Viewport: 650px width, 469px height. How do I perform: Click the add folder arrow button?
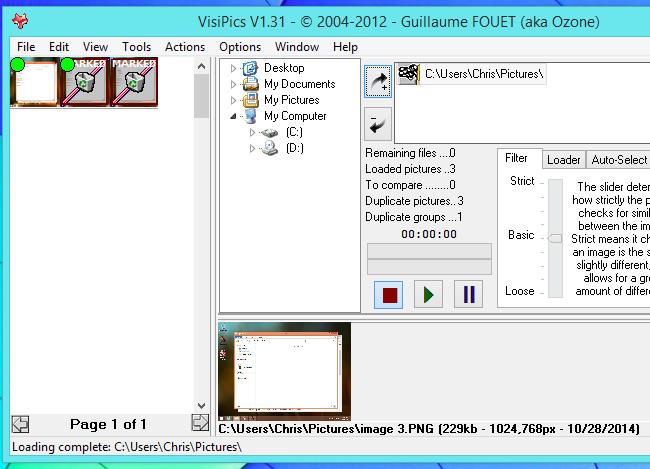click(378, 81)
